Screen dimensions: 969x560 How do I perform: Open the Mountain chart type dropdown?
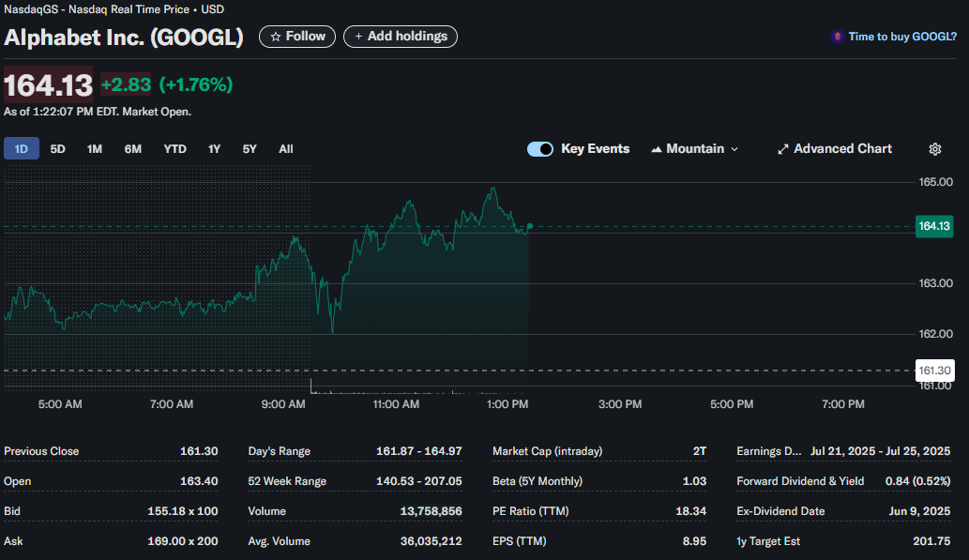735,148
